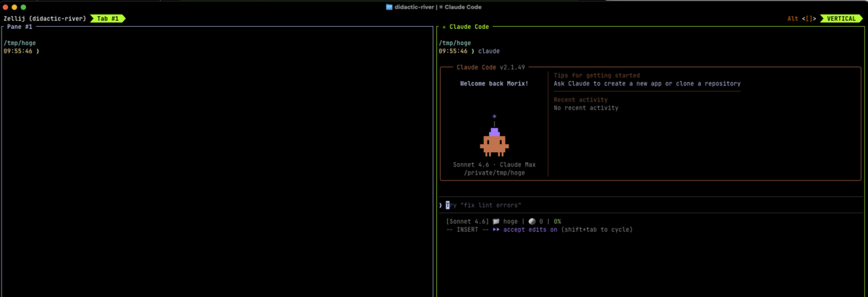Screen dimensions: 868x297
Task: Click the folder icon in window title
Action: tap(389, 7)
